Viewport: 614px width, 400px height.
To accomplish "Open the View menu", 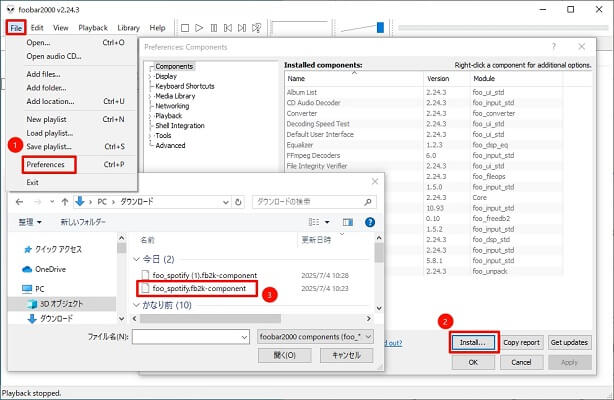I will (x=61, y=28).
